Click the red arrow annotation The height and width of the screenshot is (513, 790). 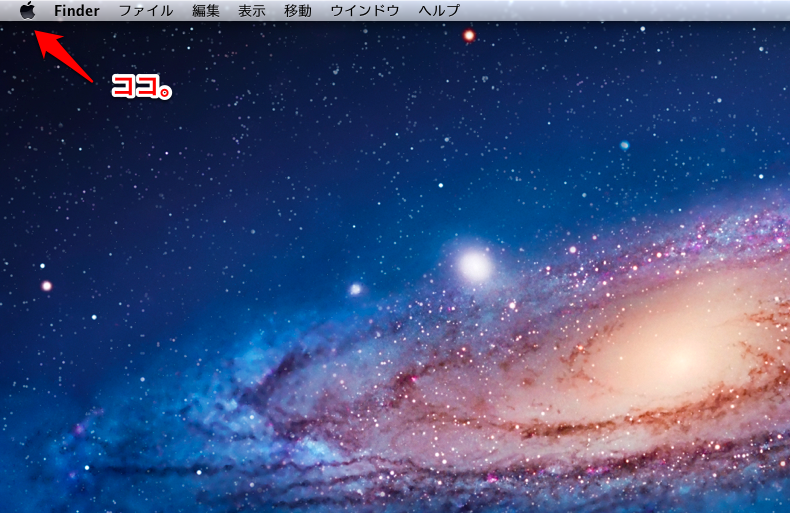coord(63,56)
